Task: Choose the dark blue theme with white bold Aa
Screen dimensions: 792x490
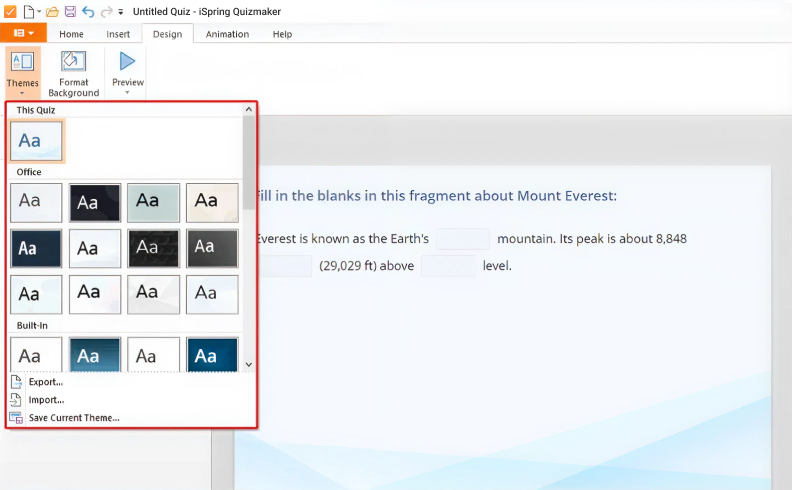Action: (x=36, y=249)
